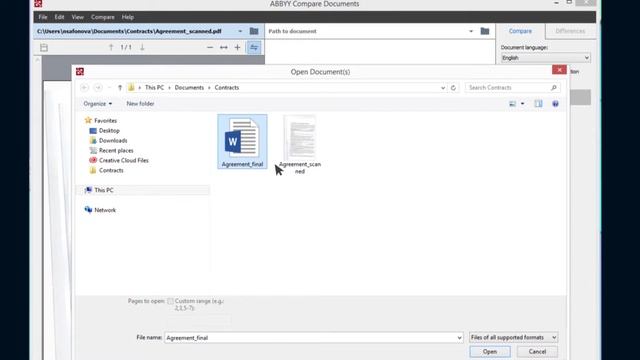Image resolution: width=640 pixels, height=360 pixels.
Task: Enable the Custom range checkbox
Action: tap(170, 301)
